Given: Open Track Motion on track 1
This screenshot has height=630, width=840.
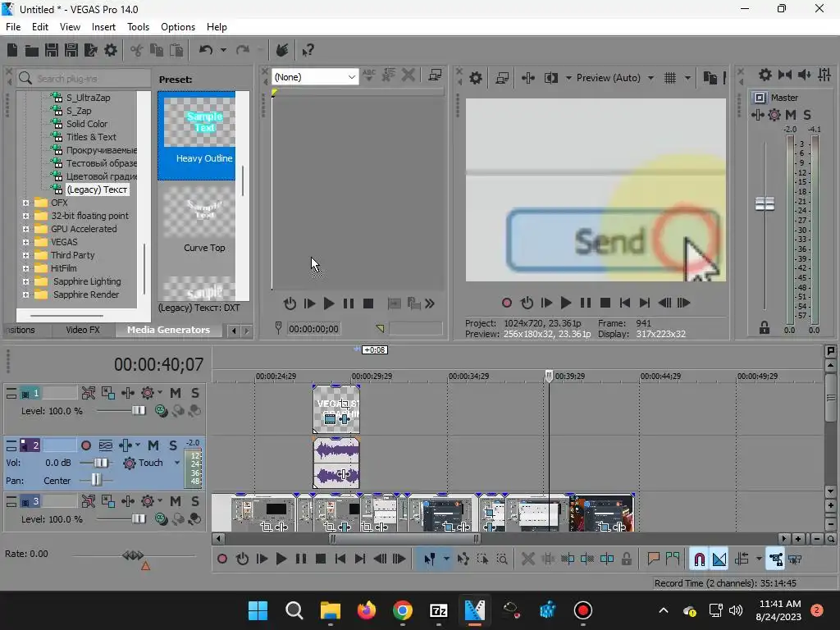Looking at the screenshot, I should click(x=108, y=393).
